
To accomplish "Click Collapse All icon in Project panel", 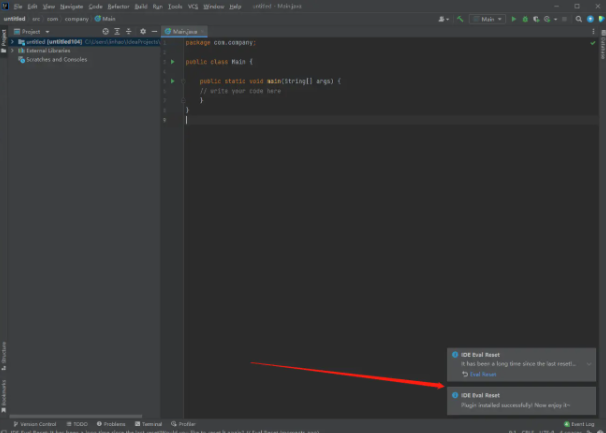I will coord(129,32).
